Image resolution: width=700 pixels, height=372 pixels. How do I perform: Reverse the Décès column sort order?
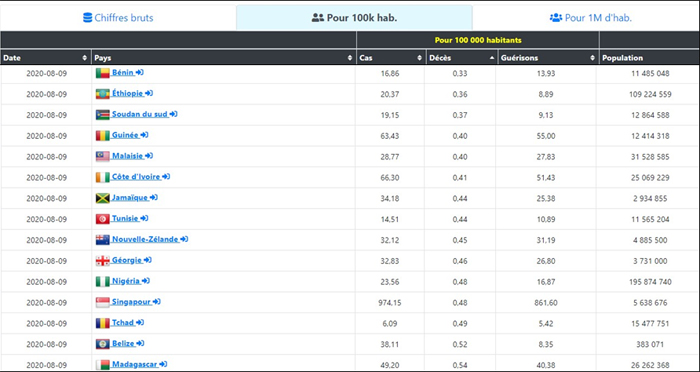(x=492, y=58)
